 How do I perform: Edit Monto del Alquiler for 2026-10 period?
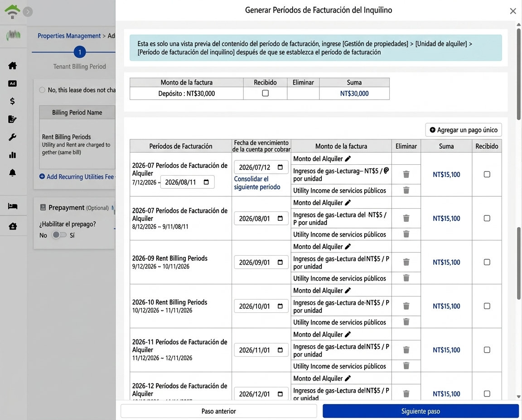[x=348, y=290]
